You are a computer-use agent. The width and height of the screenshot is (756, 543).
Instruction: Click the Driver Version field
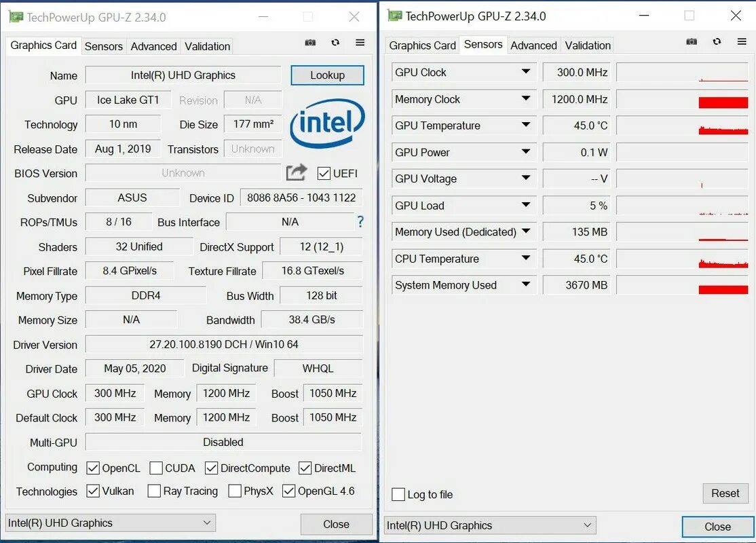click(x=224, y=344)
